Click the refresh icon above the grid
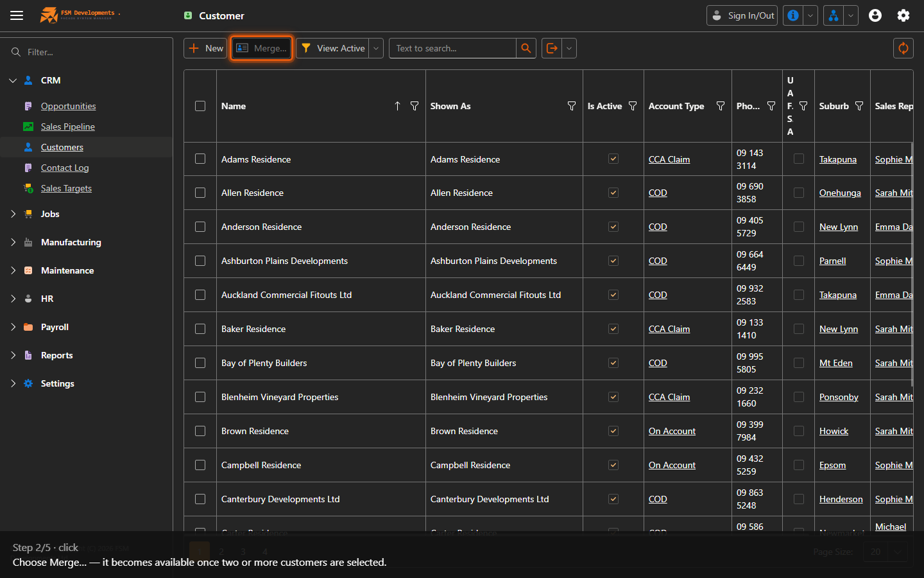This screenshot has height=578, width=924. [x=903, y=48]
